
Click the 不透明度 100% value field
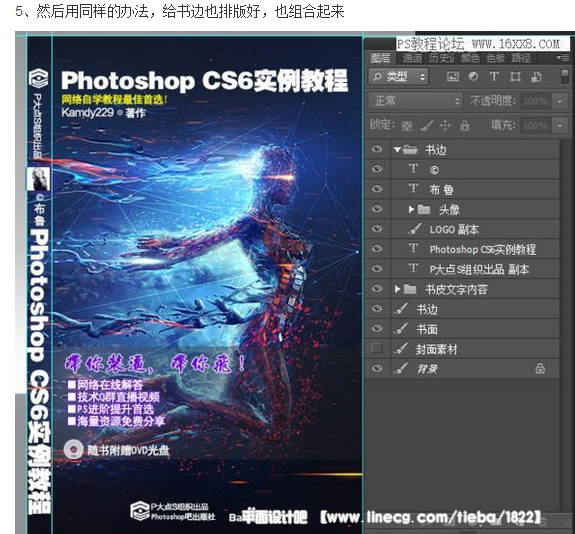pos(537,101)
